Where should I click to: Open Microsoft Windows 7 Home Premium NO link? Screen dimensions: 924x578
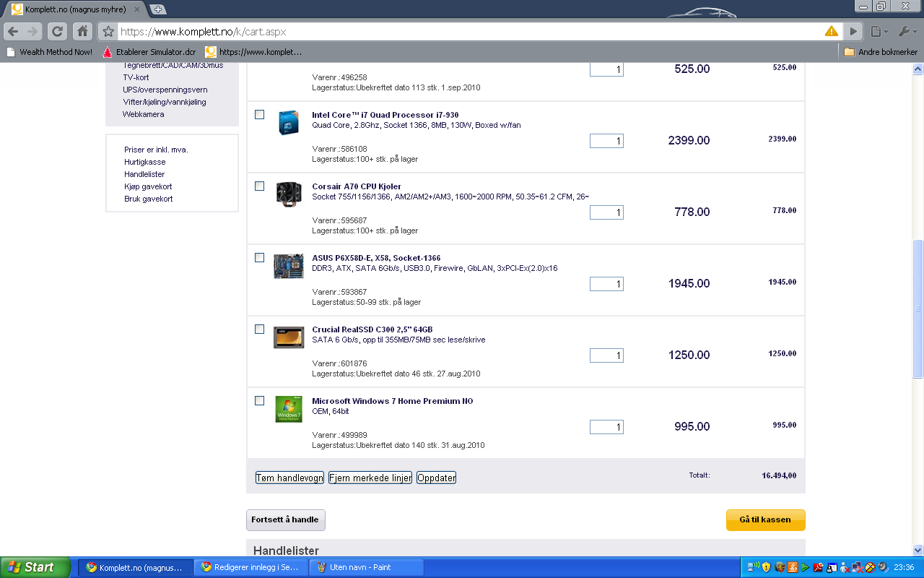(393, 402)
